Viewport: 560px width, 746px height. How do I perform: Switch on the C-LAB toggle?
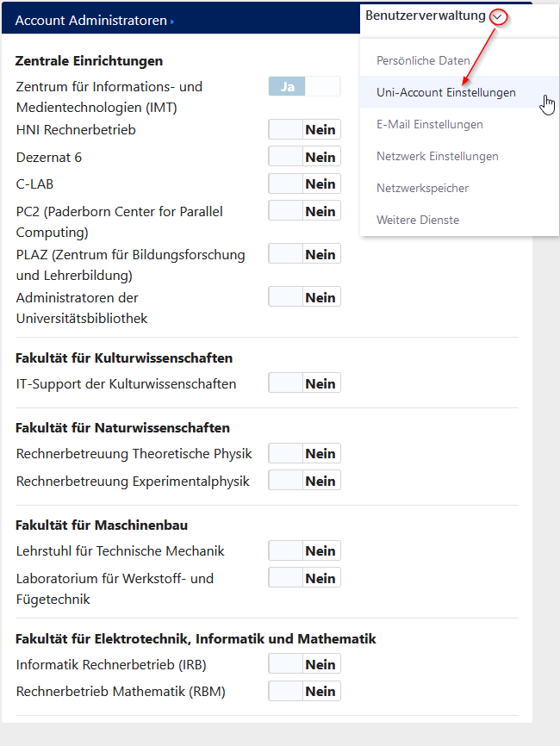coord(304,184)
